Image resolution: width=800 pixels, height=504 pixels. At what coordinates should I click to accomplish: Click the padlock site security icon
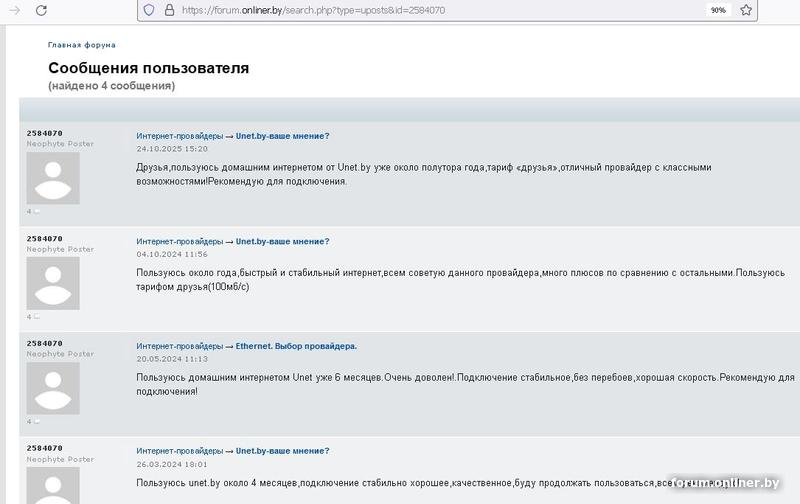coord(169,10)
